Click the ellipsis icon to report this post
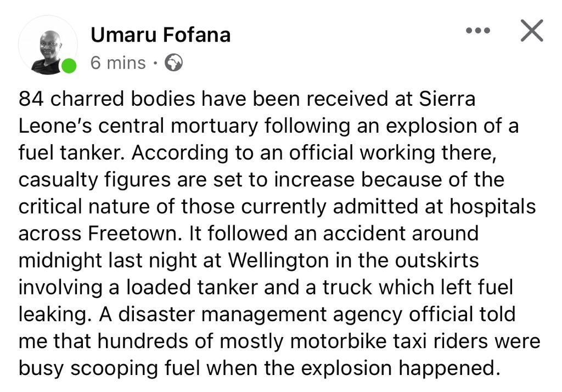562x392 pixels. (x=477, y=31)
